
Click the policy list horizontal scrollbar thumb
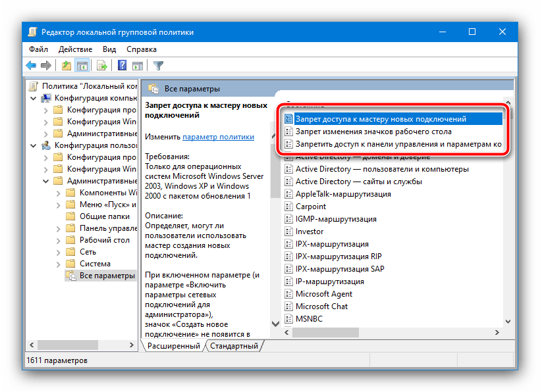coord(325,333)
